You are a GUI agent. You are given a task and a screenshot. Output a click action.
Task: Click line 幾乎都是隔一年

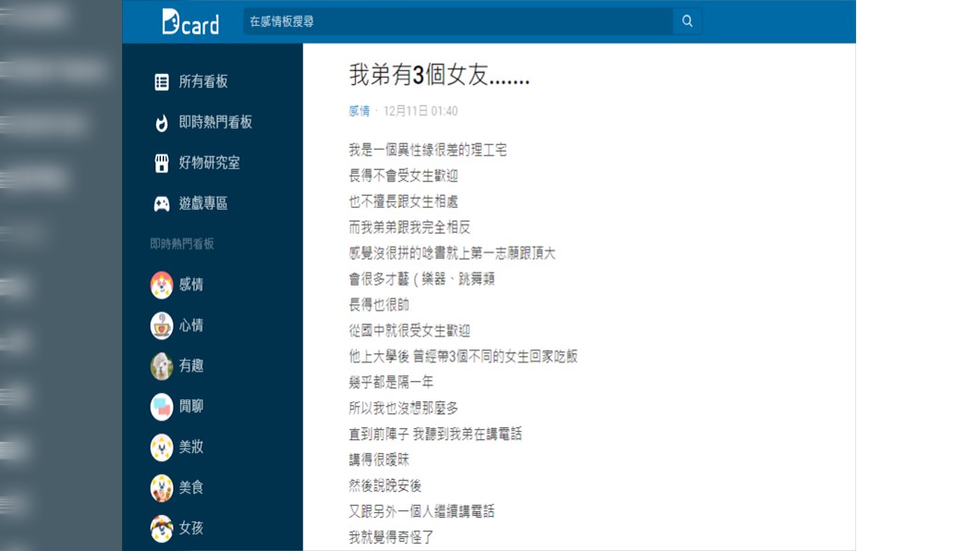(391, 383)
